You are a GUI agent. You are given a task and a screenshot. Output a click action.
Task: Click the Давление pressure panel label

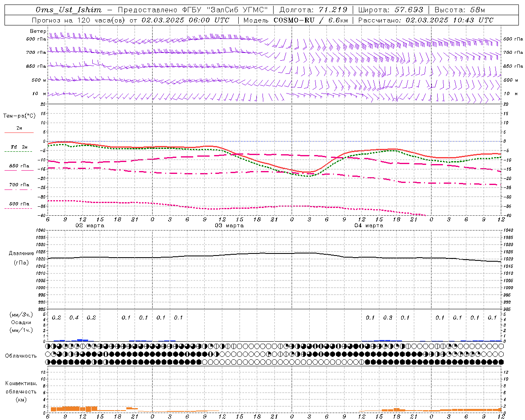click(x=21, y=253)
